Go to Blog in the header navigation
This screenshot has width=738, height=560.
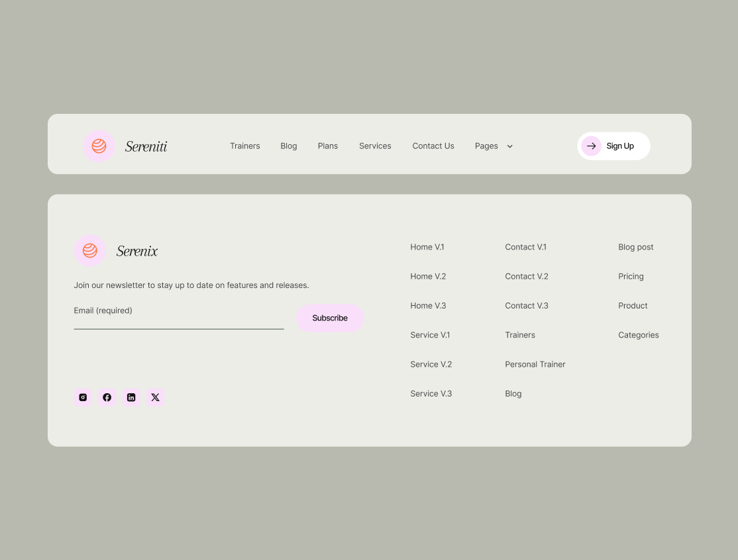(289, 146)
